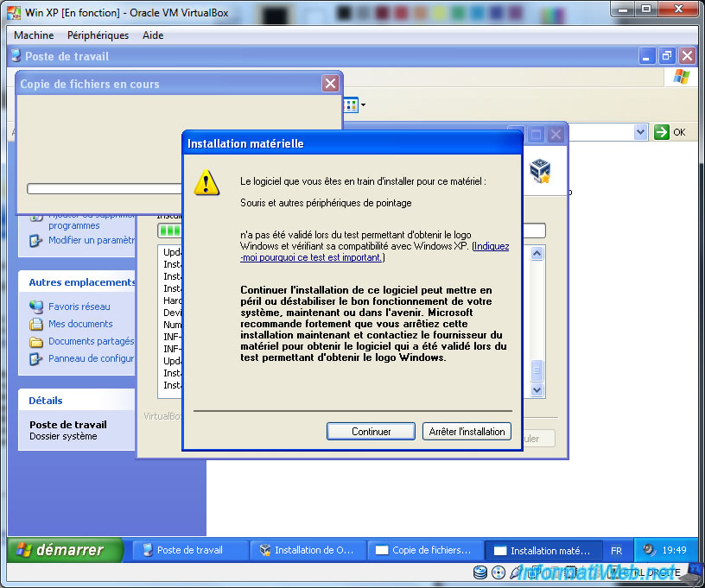Click the VirtualBox USB status icon
705x588 pixels.
point(516,572)
